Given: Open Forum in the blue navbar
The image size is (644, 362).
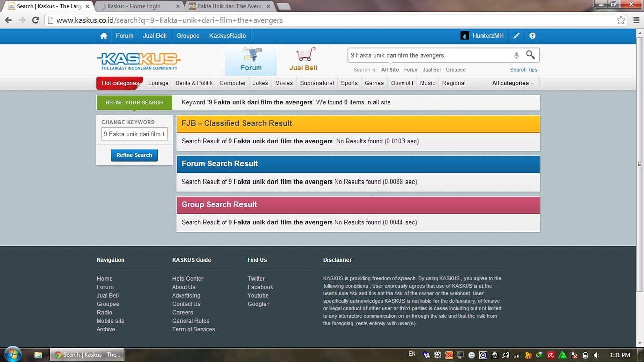Looking at the screenshot, I should point(125,36).
